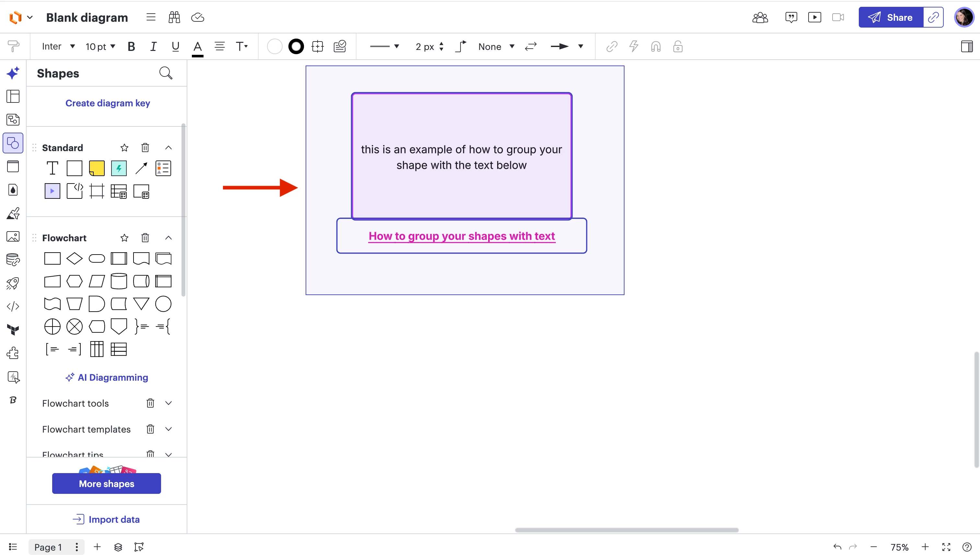Viewport: 980px width, 560px height.
Task: Click the Create diagram key link
Action: pyautogui.click(x=108, y=103)
